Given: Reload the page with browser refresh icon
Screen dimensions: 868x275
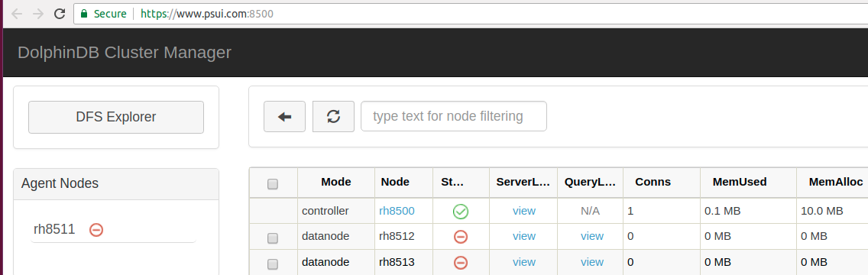Looking at the screenshot, I should click(60, 14).
